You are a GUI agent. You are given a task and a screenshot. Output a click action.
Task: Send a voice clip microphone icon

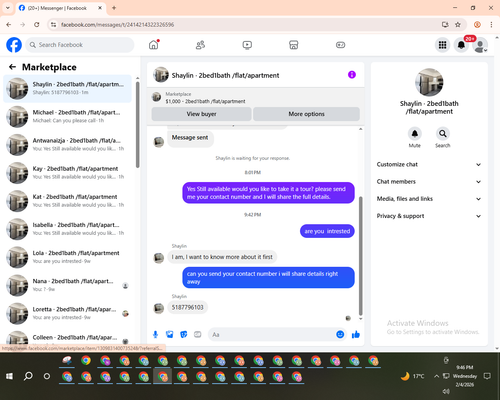[155, 334]
